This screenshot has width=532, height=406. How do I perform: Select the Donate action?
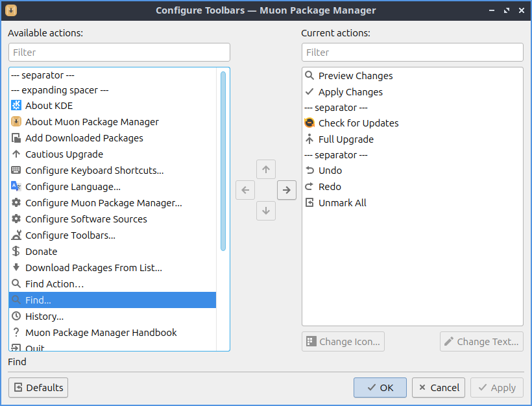pos(41,252)
